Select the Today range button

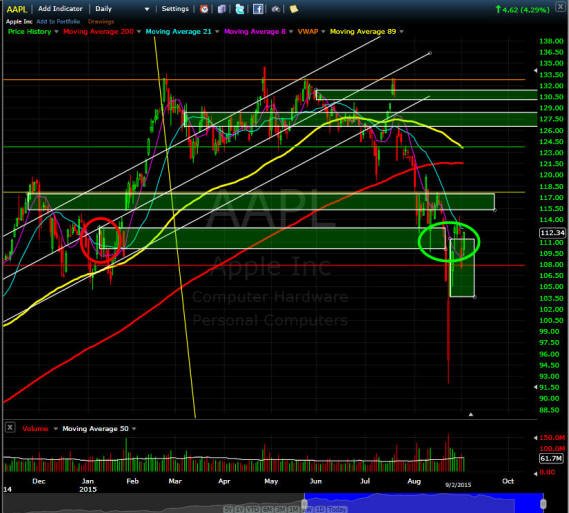337,509
